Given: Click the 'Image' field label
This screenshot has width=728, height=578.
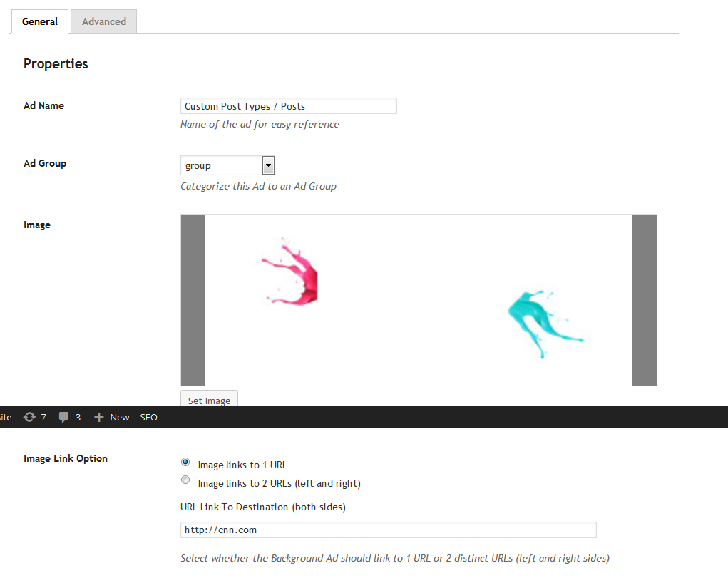Looking at the screenshot, I should 37,225.
